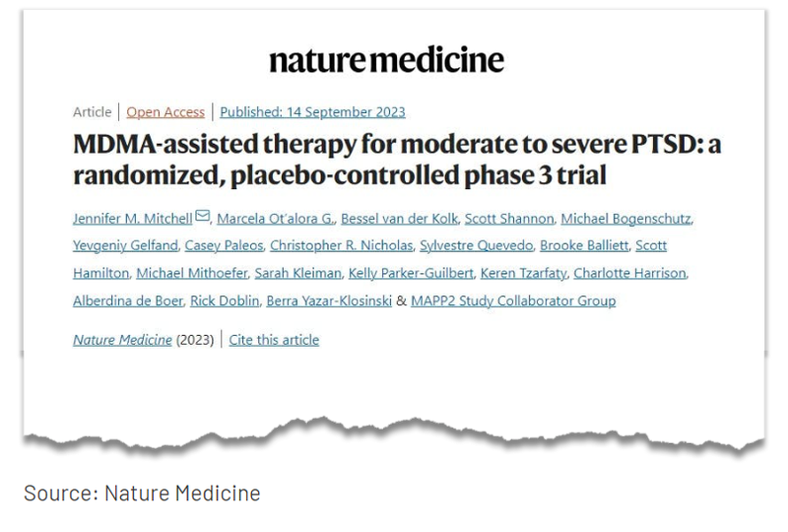The height and width of the screenshot is (532, 788).
Task: Select author Marcela Ot'alora G.
Action: (x=276, y=219)
